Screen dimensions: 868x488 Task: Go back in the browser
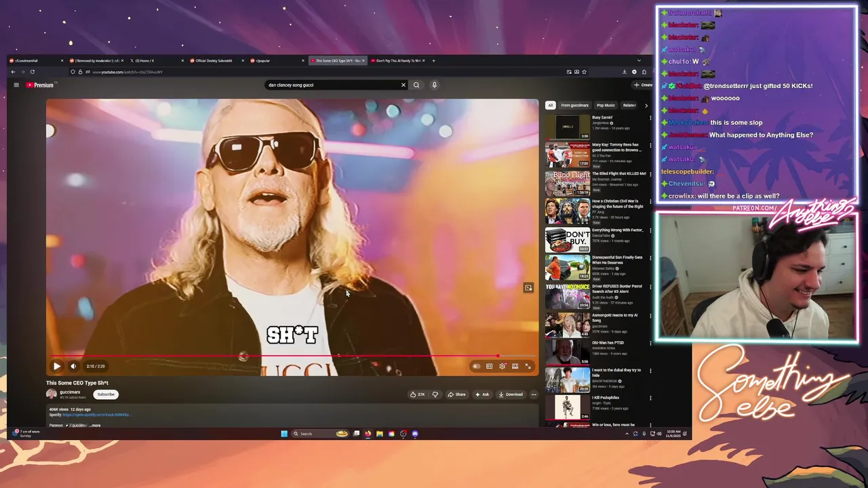13,72
